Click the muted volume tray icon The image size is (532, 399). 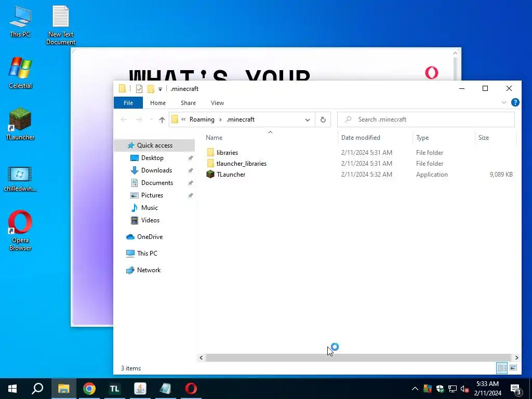coord(464,389)
